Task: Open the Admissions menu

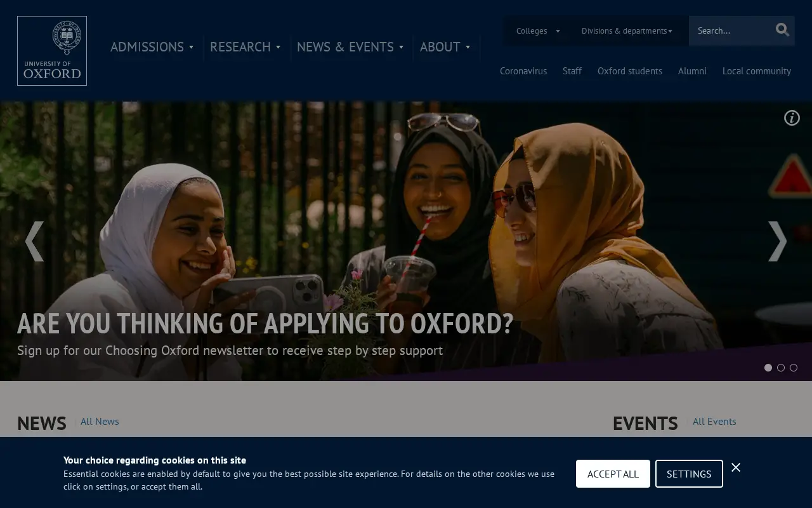Action: 152,47
